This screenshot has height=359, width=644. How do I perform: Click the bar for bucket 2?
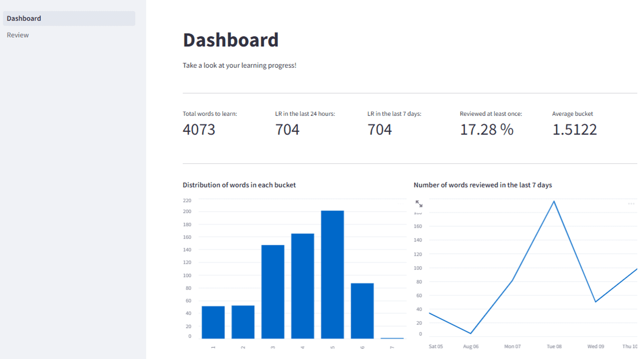(243, 322)
